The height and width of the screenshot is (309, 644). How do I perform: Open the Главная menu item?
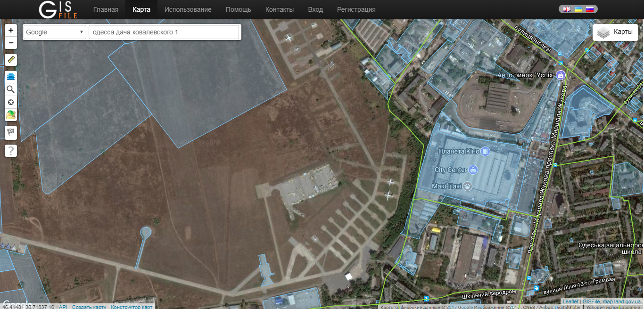[106, 9]
